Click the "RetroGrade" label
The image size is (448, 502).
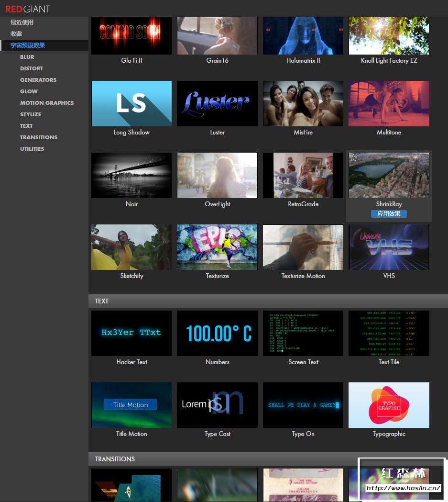(303, 204)
